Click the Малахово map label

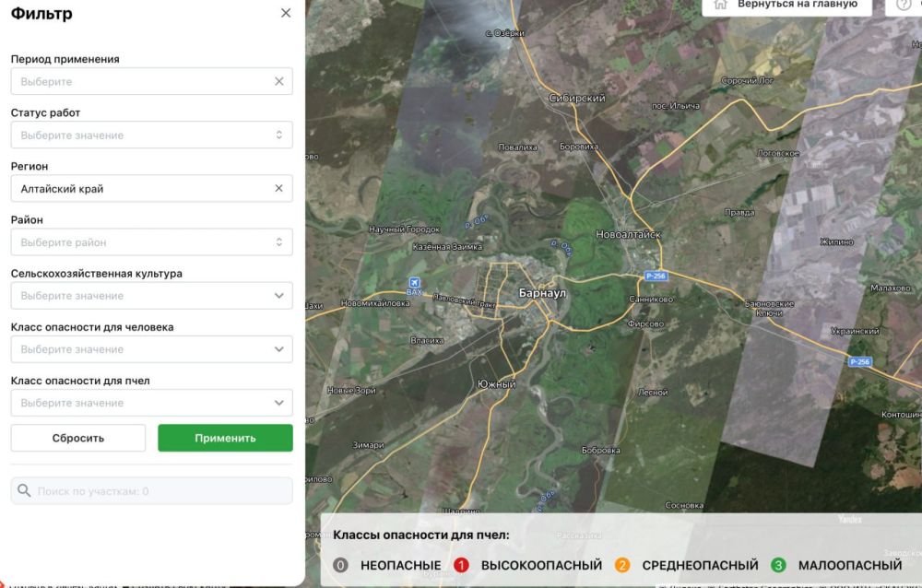tap(891, 288)
